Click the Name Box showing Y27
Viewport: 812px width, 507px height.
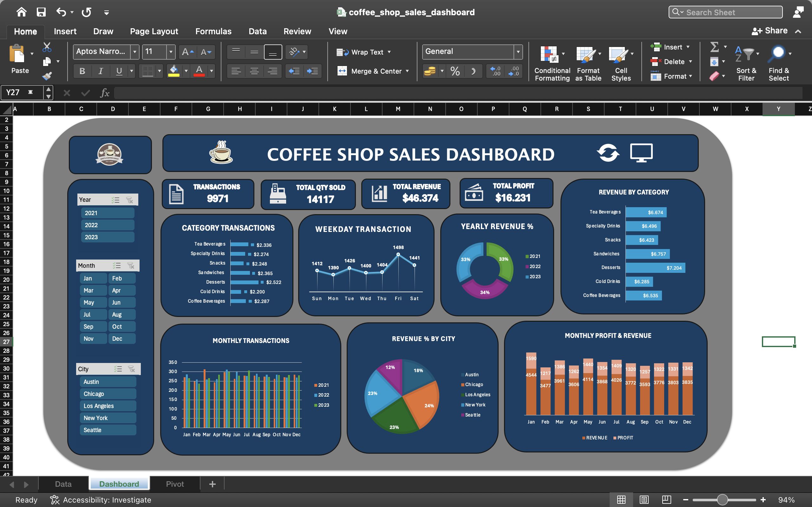[x=22, y=92]
